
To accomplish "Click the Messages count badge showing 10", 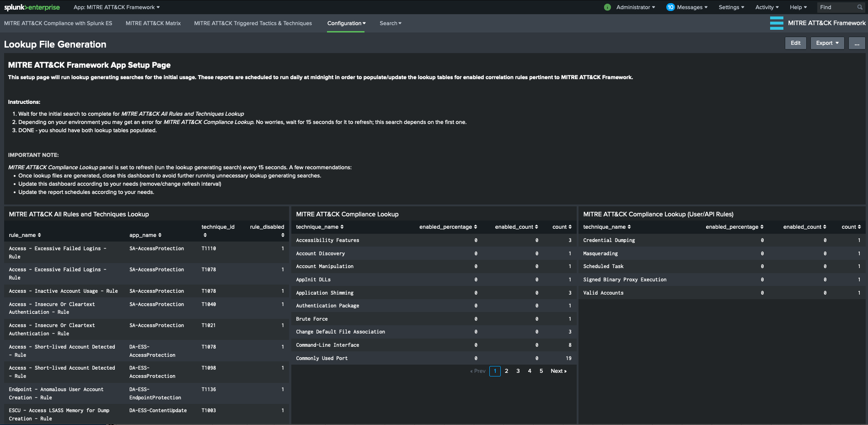I will click(670, 7).
